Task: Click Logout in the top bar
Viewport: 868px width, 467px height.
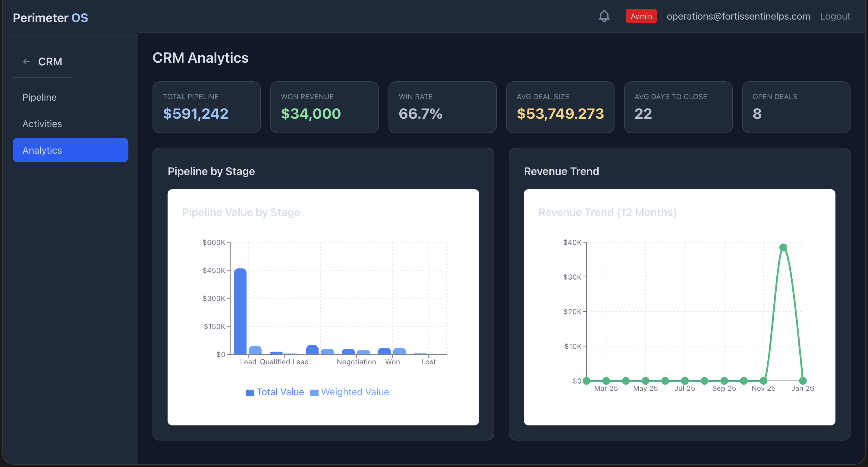Action: click(835, 16)
